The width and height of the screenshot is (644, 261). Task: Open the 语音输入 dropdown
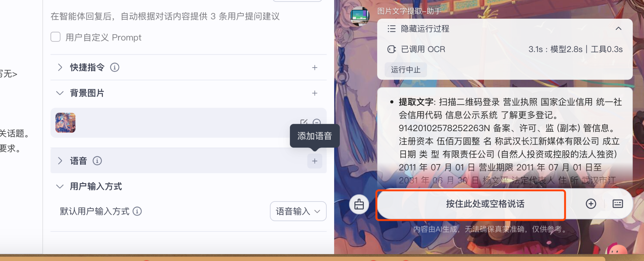pos(298,211)
